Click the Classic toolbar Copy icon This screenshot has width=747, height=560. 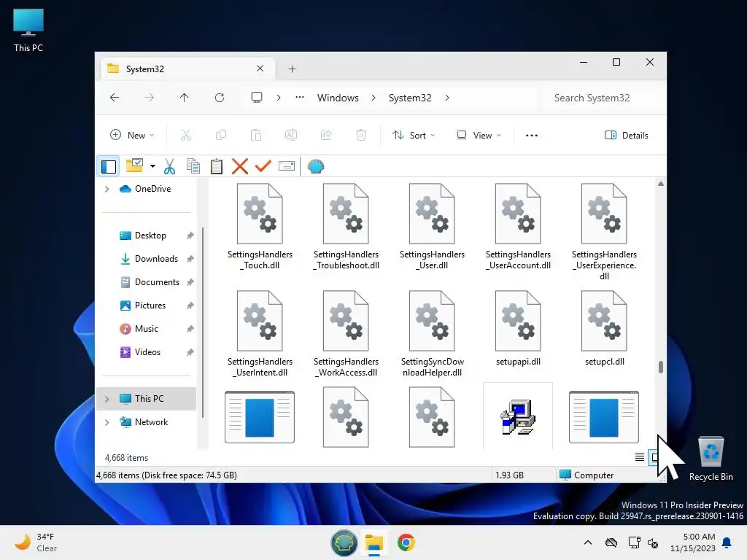pos(193,166)
